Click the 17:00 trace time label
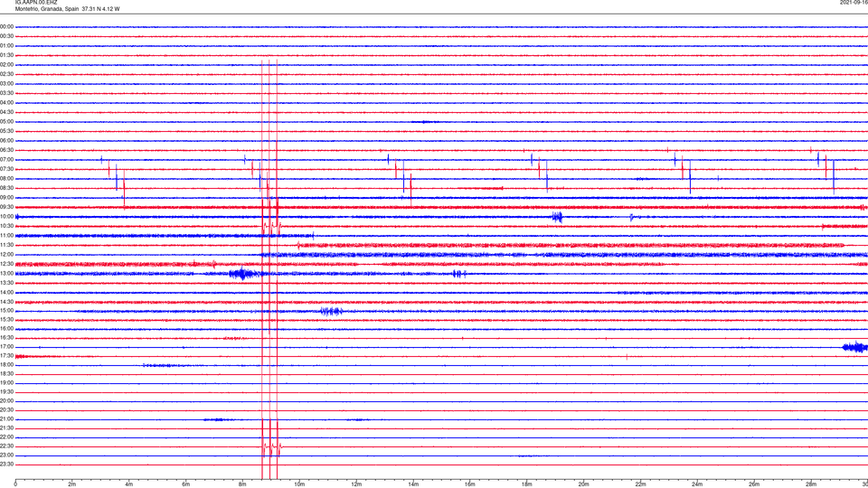This screenshot has width=868, height=488. coord(6,347)
